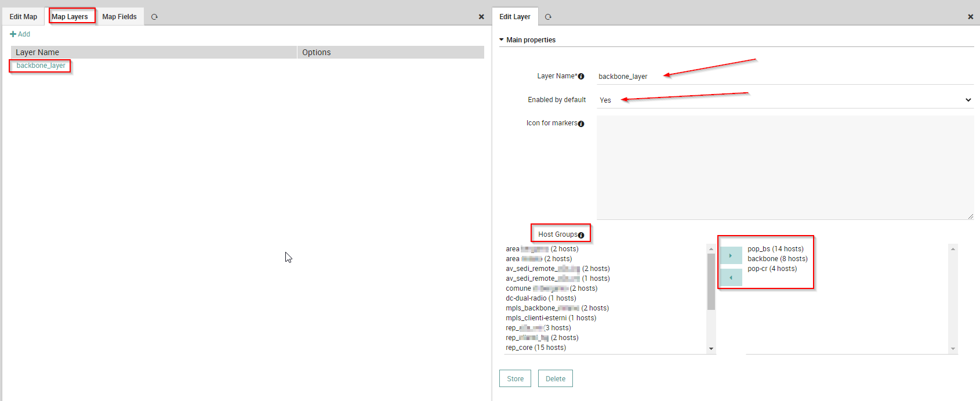This screenshot has width=980, height=401.
Task: Move selected host group right with arrow
Action: click(x=731, y=255)
